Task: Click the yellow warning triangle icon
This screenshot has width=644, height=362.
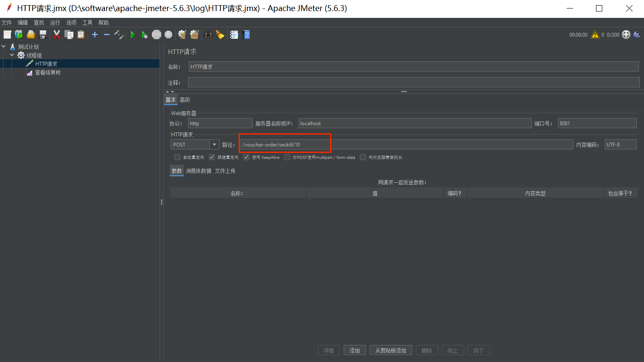Action: tap(595, 34)
